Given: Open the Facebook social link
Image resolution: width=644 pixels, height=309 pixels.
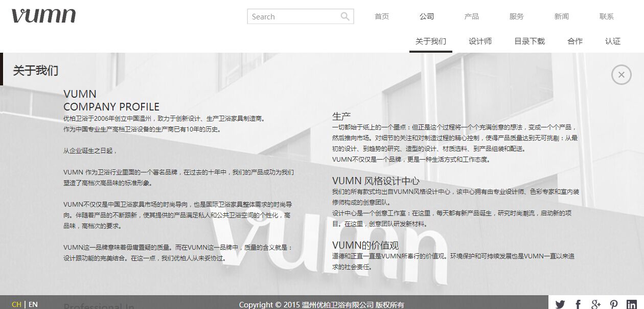Looking at the screenshot, I should 578,304.
